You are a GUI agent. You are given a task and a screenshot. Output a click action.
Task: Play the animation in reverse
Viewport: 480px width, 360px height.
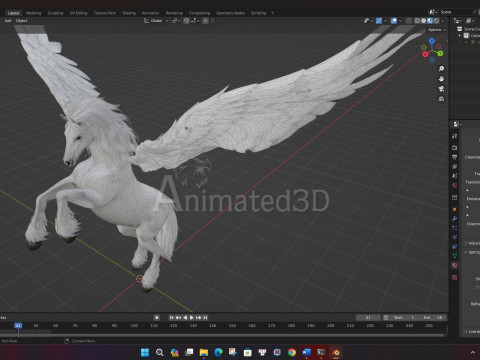[x=185, y=317]
